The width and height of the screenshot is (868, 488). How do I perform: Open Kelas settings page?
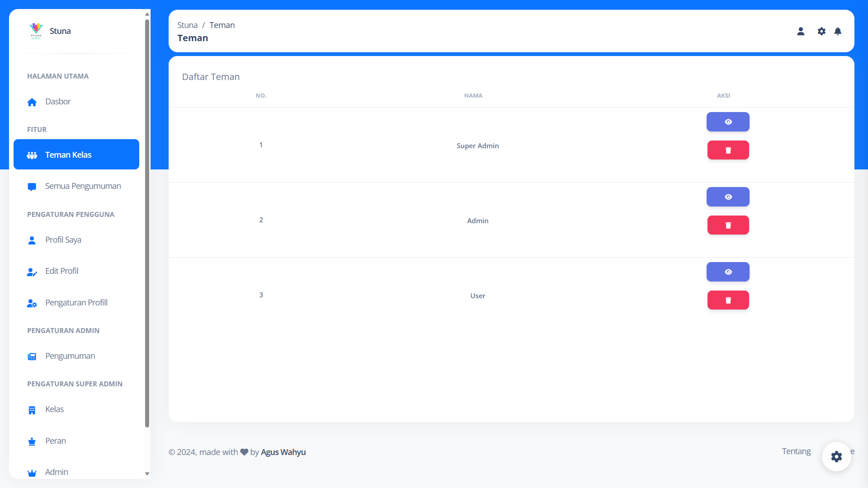pyautogui.click(x=76, y=409)
